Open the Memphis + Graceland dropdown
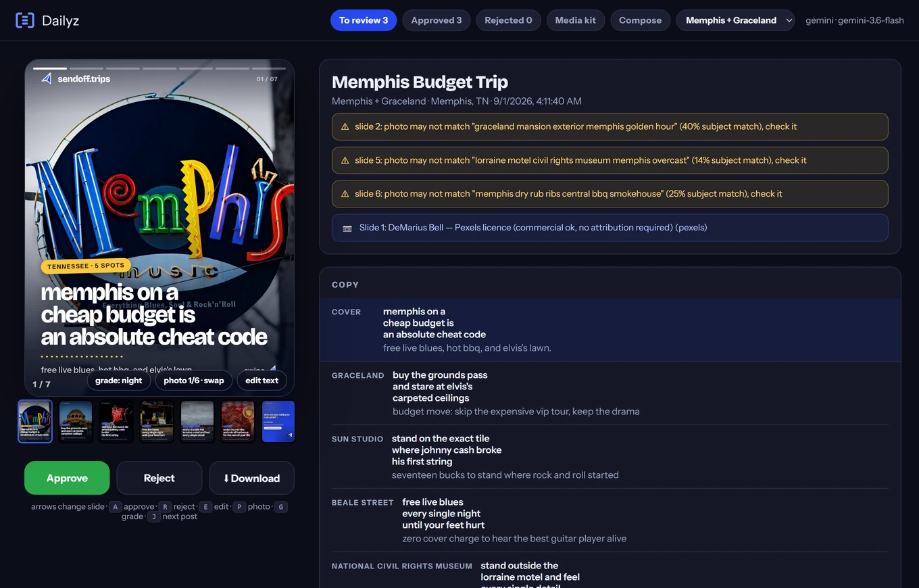The width and height of the screenshot is (919, 588). click(735, 20)
